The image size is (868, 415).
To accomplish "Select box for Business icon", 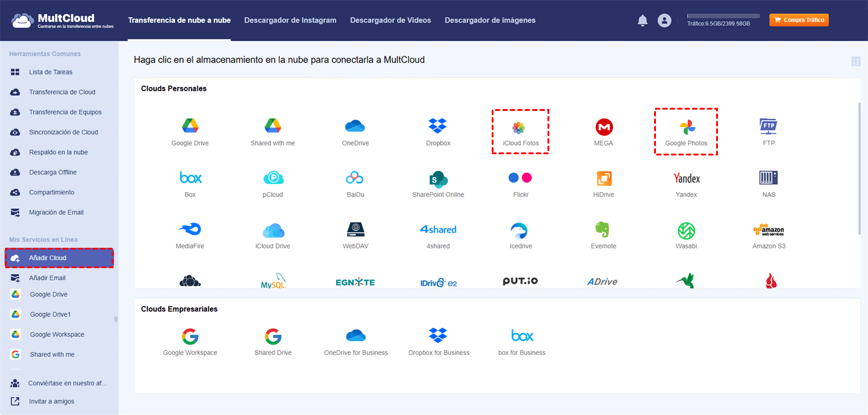I will coord(522,336).
